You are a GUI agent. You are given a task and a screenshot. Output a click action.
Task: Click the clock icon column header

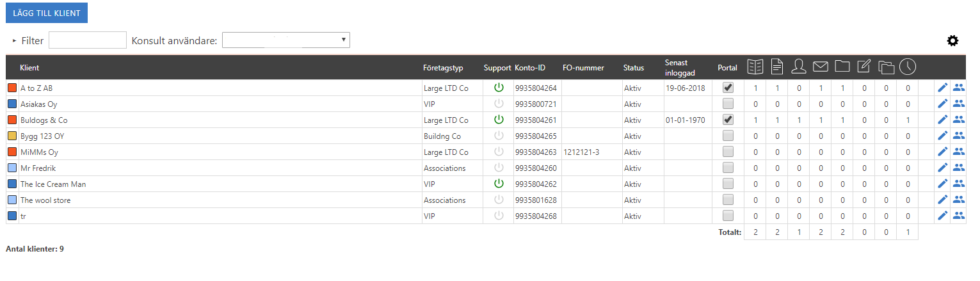(x=907, y=66)
